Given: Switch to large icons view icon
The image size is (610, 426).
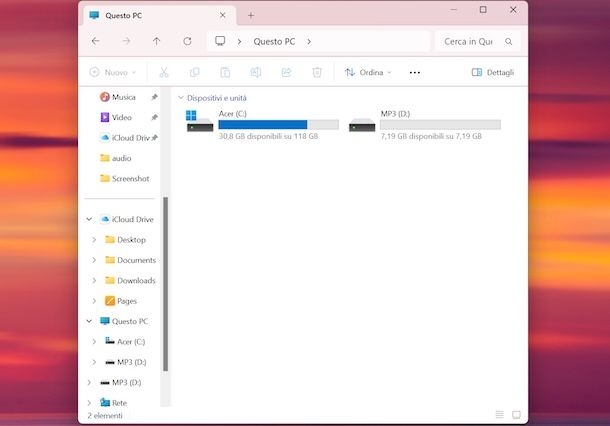Looking at the screenshot, I should click(516, 414).
